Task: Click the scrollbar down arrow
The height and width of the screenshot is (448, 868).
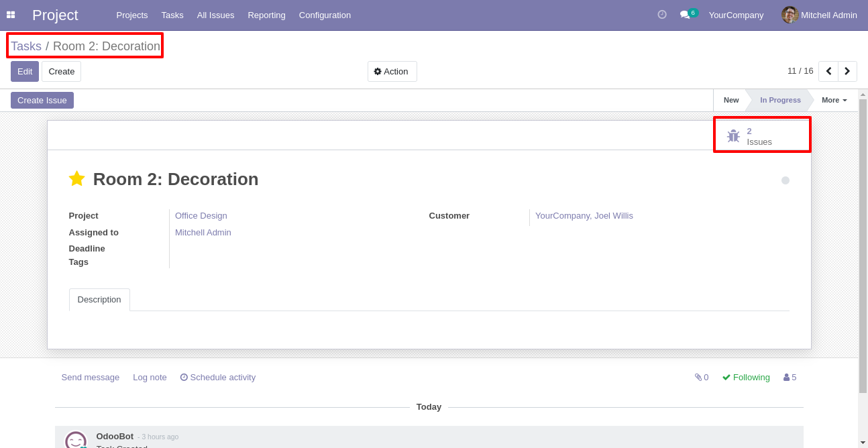Action: click(x=863, y=443)
